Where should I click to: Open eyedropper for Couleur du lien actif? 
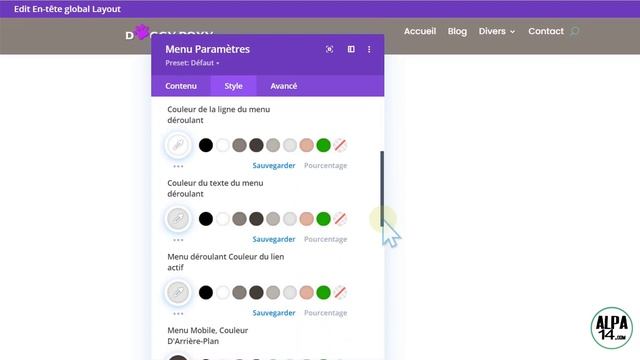tap(178, 292)
